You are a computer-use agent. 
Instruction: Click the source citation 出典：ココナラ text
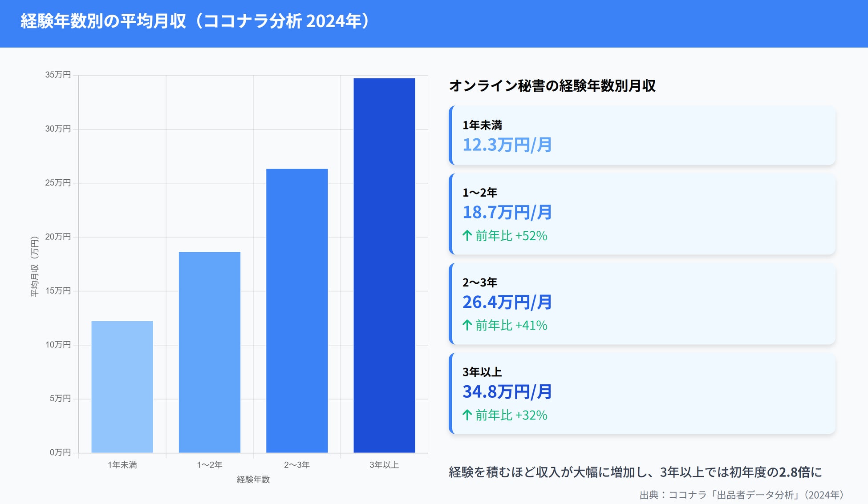click(741, 495)
